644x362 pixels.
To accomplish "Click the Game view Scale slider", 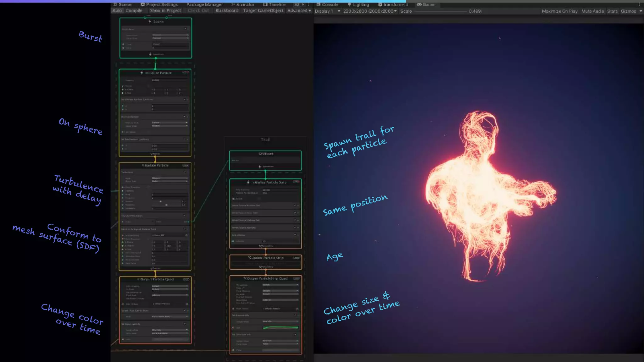I will point(440,11).
